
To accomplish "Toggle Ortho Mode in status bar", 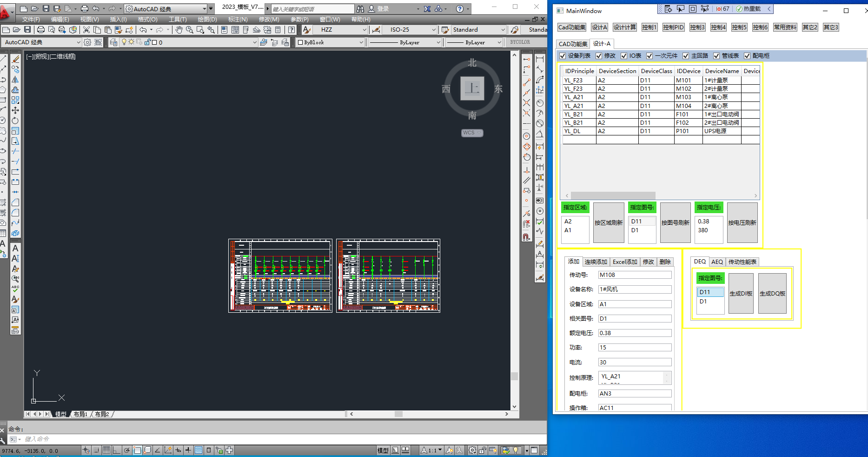I will click(116, 450).
